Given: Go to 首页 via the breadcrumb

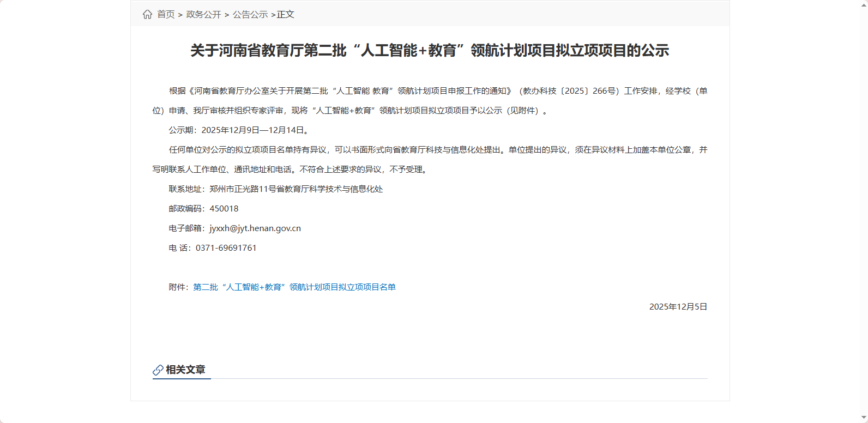Looking at the screenshot, I should pyautogui.click(x=166, y=14).
